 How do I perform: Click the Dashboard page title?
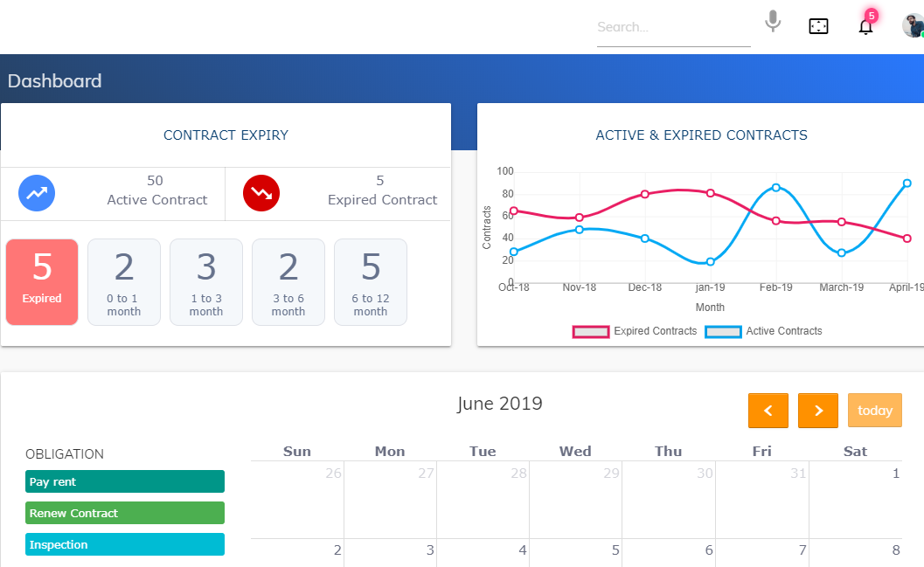tap(55, 80)
